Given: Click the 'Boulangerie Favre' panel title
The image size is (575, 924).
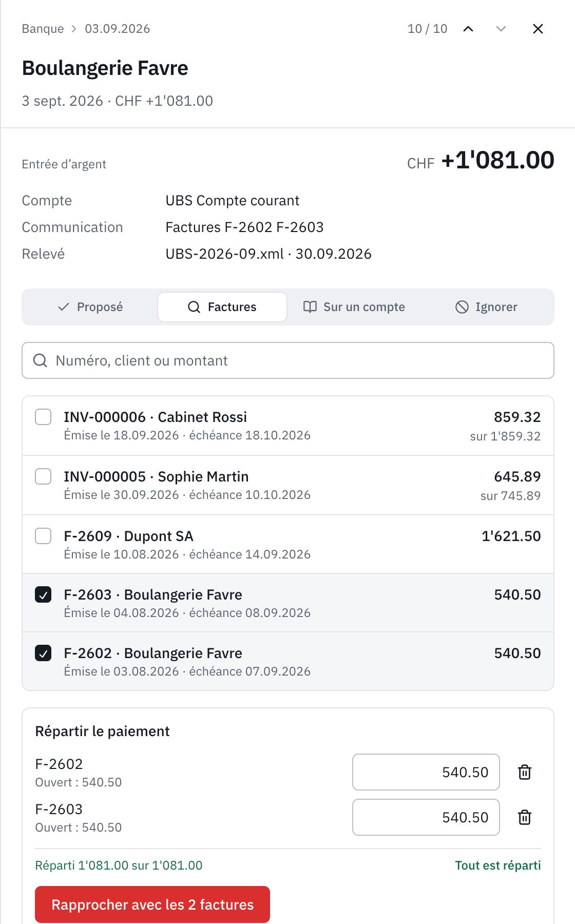Looking at the screenshot, I should click(105, 68).
